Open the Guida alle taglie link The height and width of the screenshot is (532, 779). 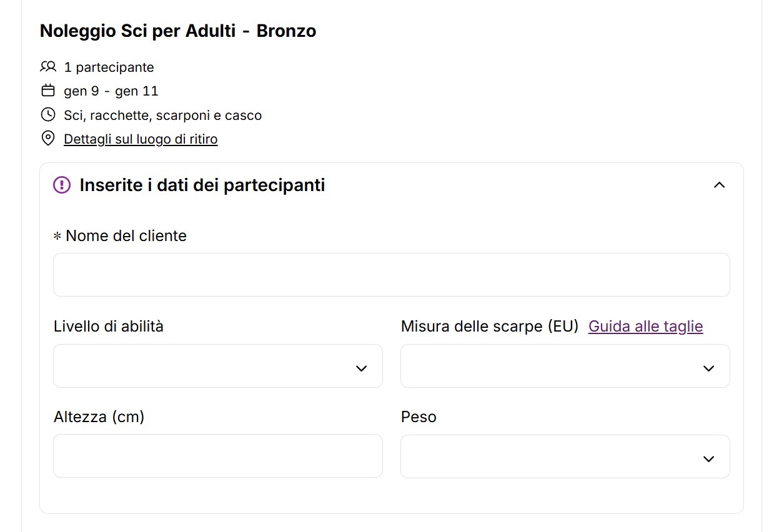[x=645, y=326]
